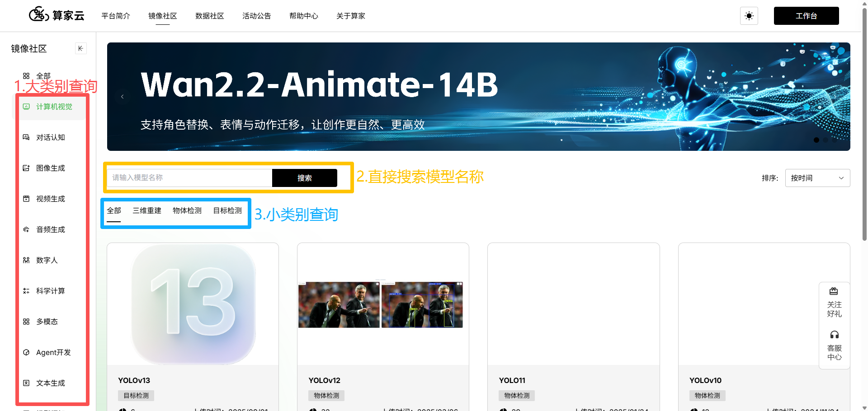This screenshot has width=868, height=411.
Task: Click 物体检测 tag on YOLOv12 card
Action: click(x=326, y=396)
